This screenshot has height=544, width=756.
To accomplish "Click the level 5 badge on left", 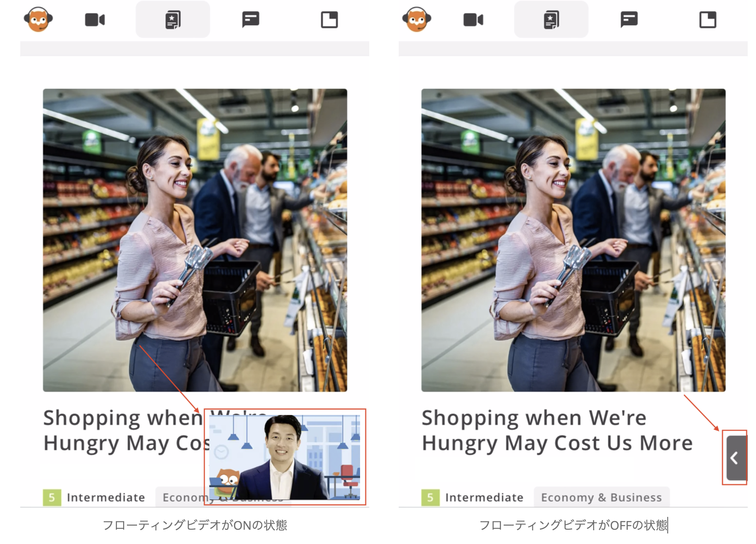I will click(52, 498).
